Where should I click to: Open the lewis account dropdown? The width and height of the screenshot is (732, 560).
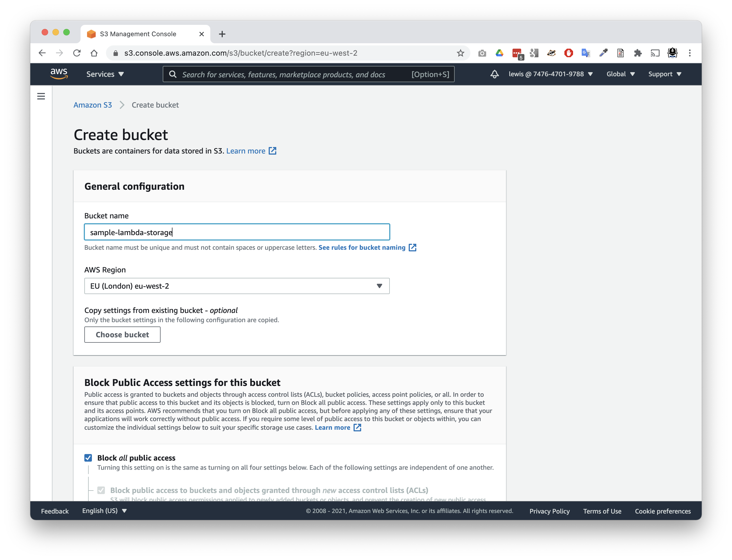click(550, 74)
